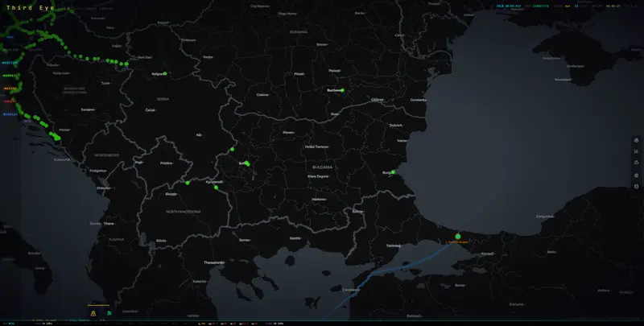Click the yellow icon in bottom control bar
The width and height of the screenshot is (644, 326).
tap(93, 313)
